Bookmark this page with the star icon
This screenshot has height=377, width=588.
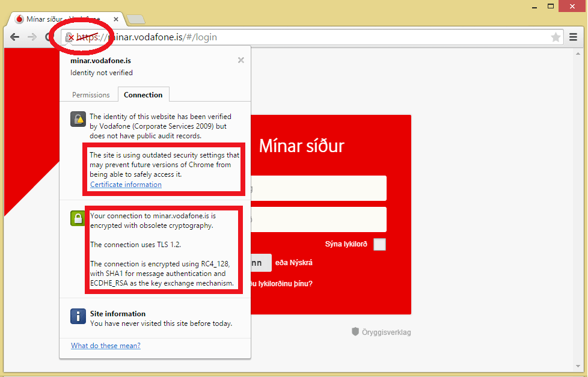pyautogui.click(x=556, y=37)
